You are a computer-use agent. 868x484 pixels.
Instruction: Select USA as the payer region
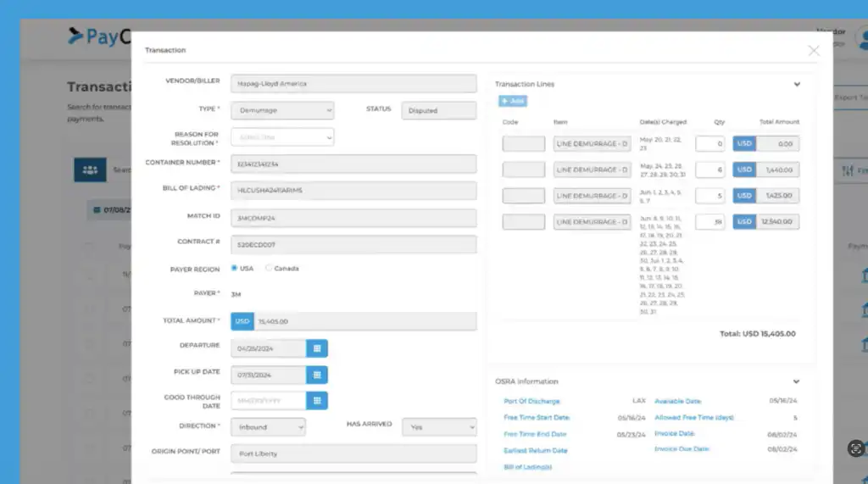click(235, 269)
